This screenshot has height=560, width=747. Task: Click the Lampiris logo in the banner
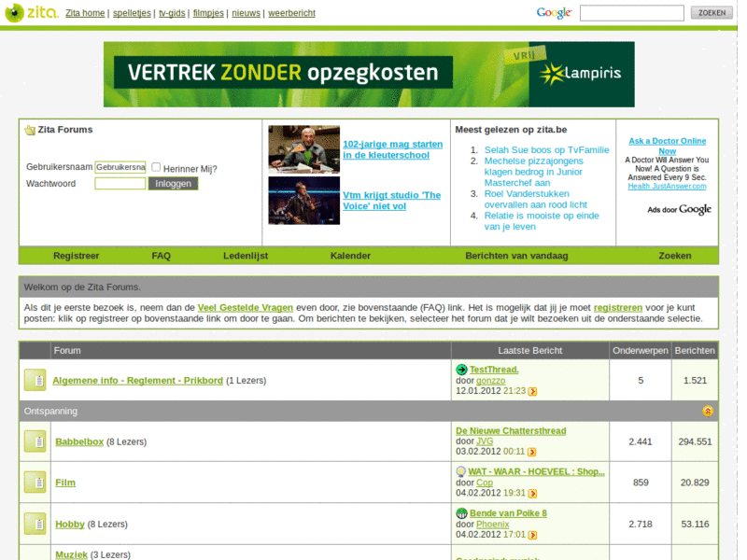point(581,74)
